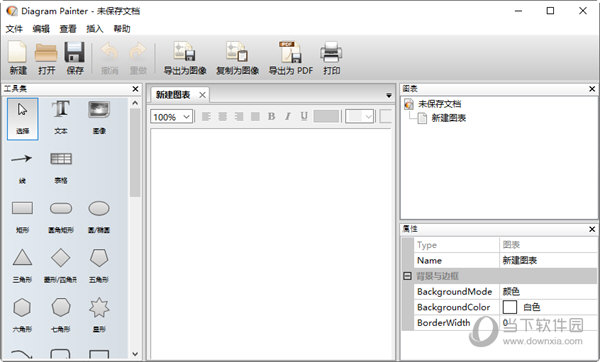Click the 新建 (New) toolbar icon
The height and width of the screenshot is (362, 600).
[x=18, y=52]
